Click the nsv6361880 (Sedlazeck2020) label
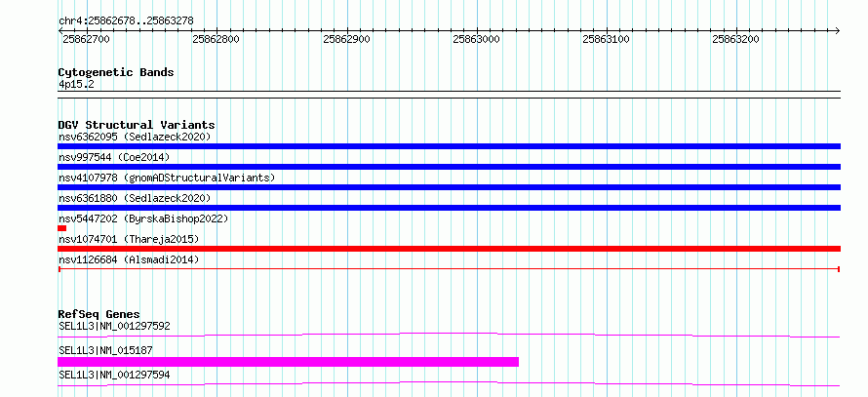This screenshot has height=397, width=868. [135, 198]
